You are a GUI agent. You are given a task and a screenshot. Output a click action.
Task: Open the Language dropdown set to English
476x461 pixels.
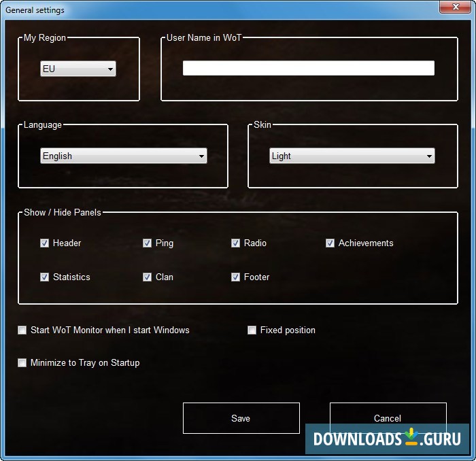coord(124,156)
